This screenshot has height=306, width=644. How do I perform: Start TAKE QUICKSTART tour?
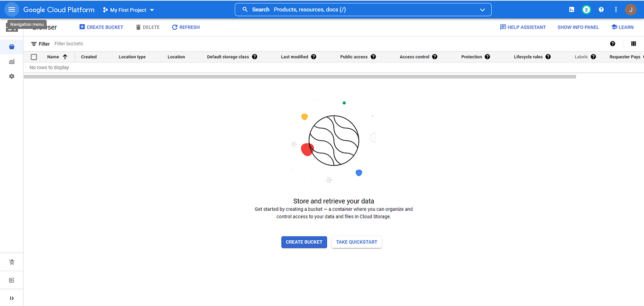tap(356, 242)
